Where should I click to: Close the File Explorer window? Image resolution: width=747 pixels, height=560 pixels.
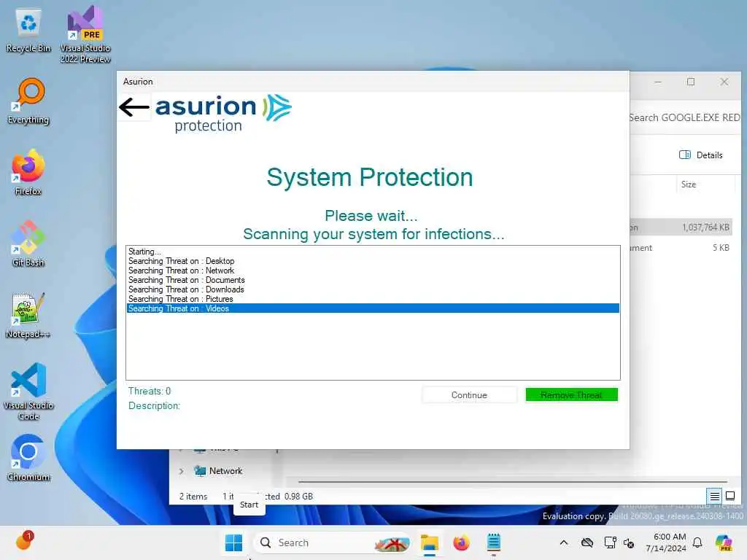pyautogui.click(x=724, y=82)
